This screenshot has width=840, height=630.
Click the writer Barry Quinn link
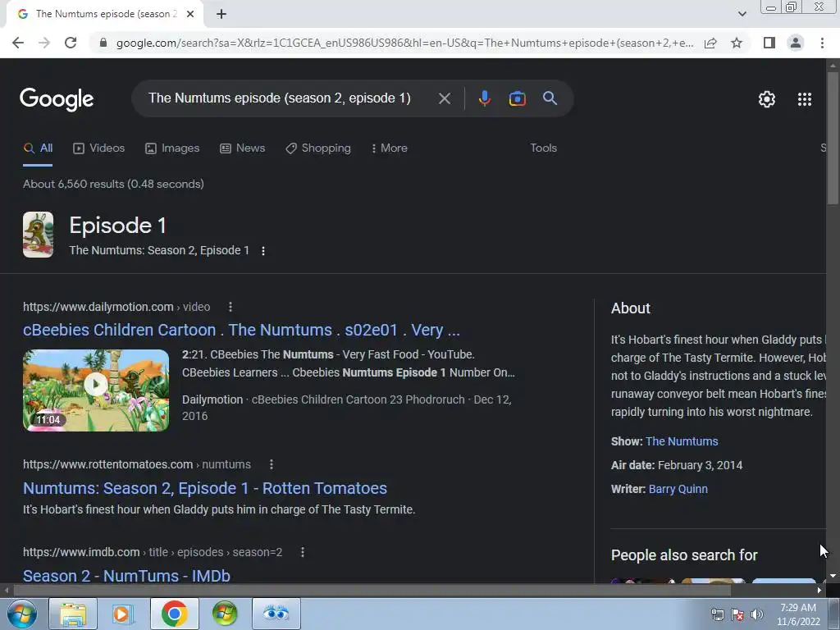(x=678, y=489)
